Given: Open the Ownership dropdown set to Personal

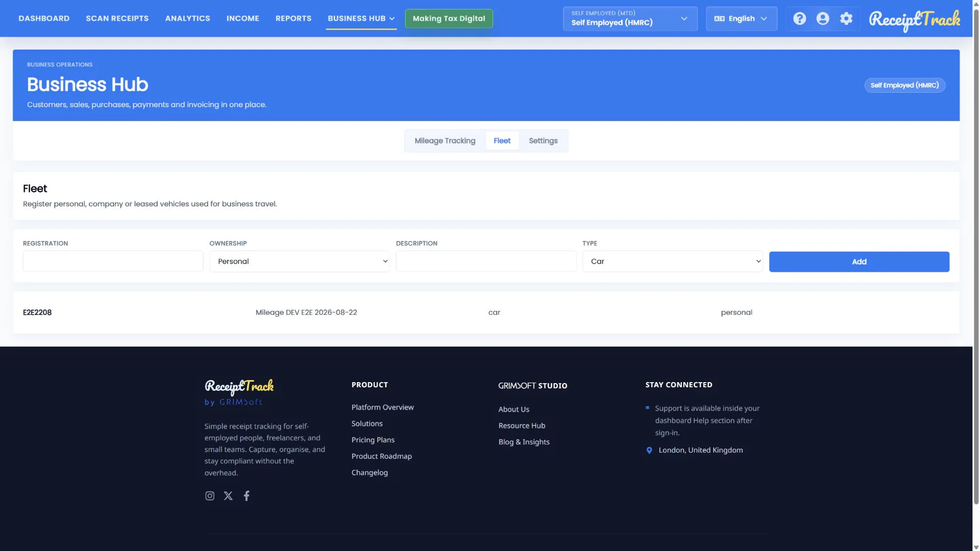Looking at the screenshot, I should pyautogui.click(x=300, y=262).
